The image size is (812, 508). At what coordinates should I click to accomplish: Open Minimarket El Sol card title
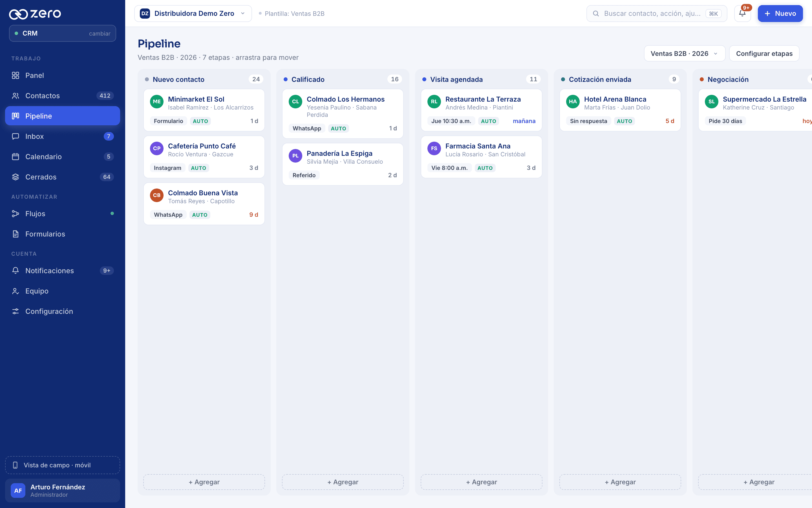(196, 99)
